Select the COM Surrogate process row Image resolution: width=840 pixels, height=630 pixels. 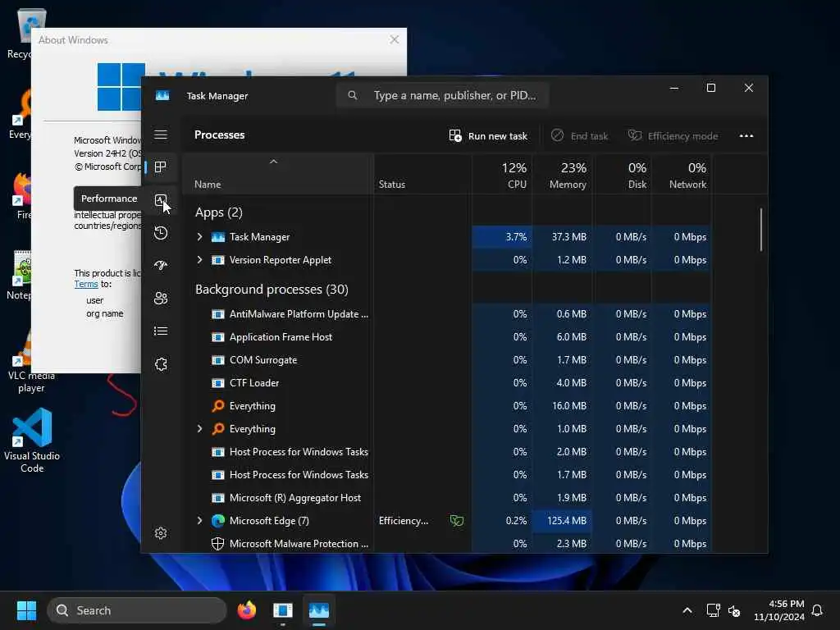point(447,360)
